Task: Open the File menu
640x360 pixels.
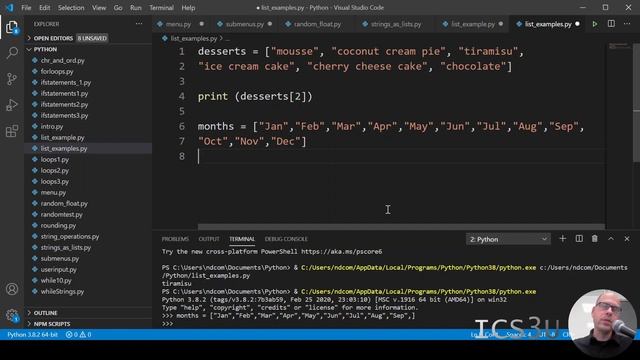Action: [26, 8]
